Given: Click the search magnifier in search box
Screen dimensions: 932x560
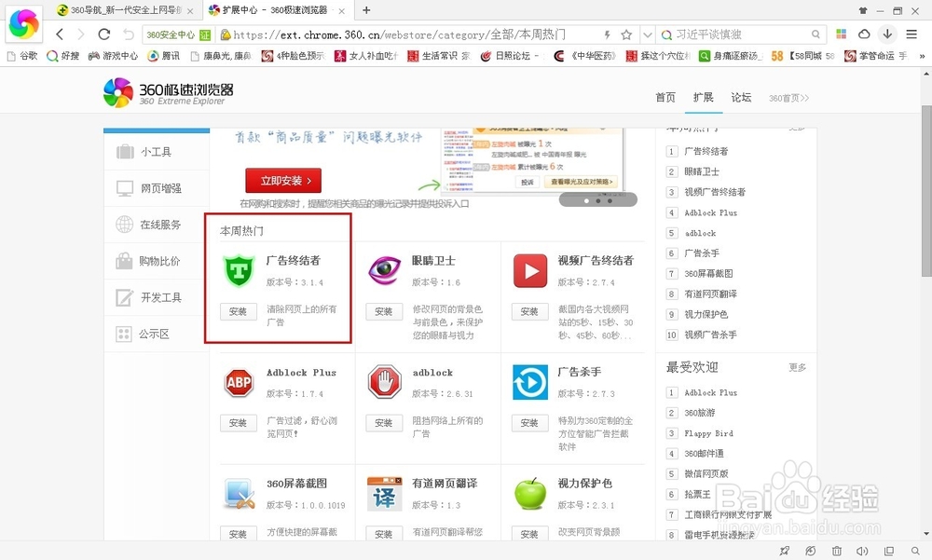Looking at the screenshot, I should pos(816,34).
